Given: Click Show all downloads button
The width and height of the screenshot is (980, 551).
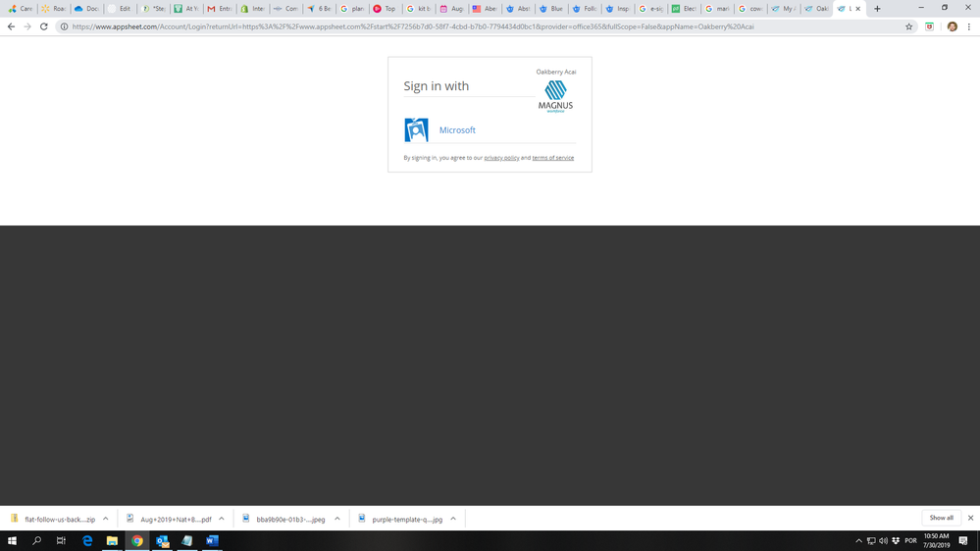Looking at the screenshot, I should pos(941,518).
